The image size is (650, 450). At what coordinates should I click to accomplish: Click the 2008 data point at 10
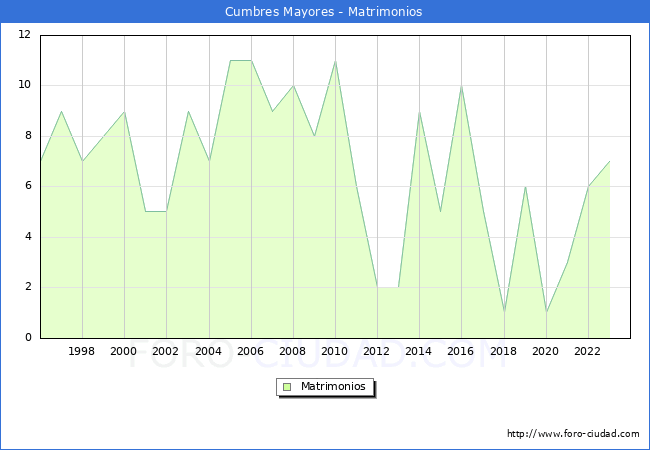click(293, 86)
